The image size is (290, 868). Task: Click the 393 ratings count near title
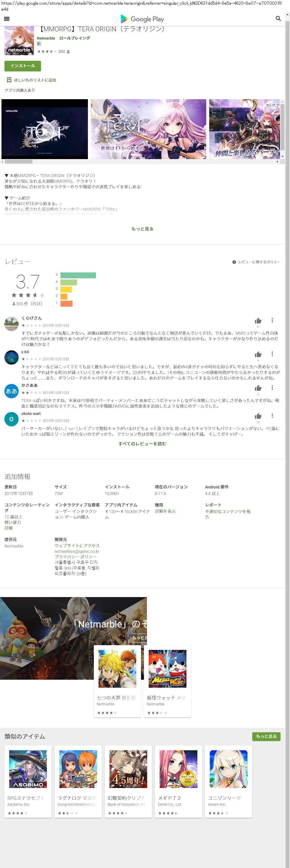62,52
